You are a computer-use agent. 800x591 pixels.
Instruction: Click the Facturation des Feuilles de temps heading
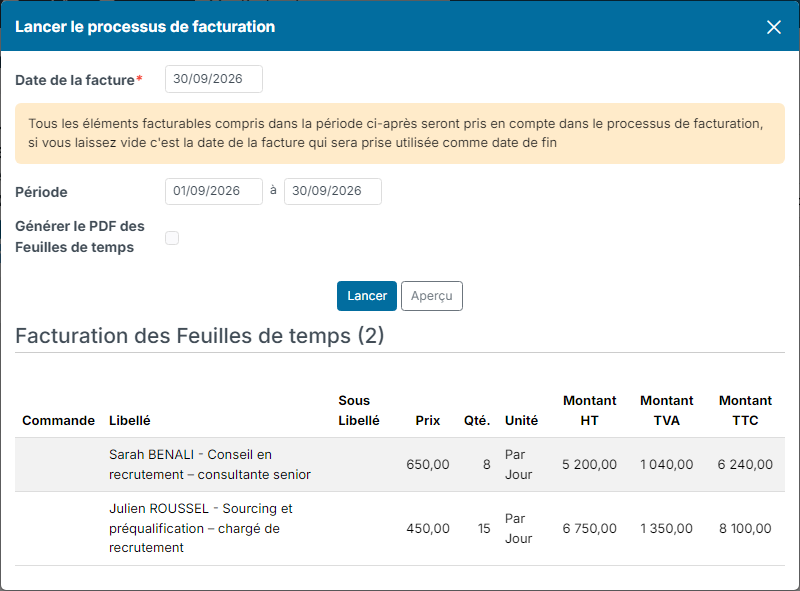199,336
